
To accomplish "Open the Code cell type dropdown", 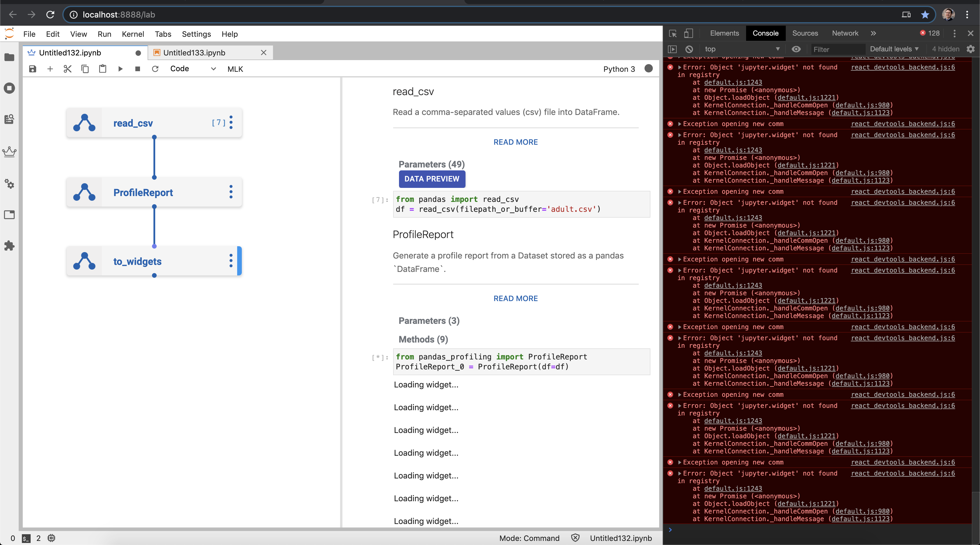I will point(193,69).
